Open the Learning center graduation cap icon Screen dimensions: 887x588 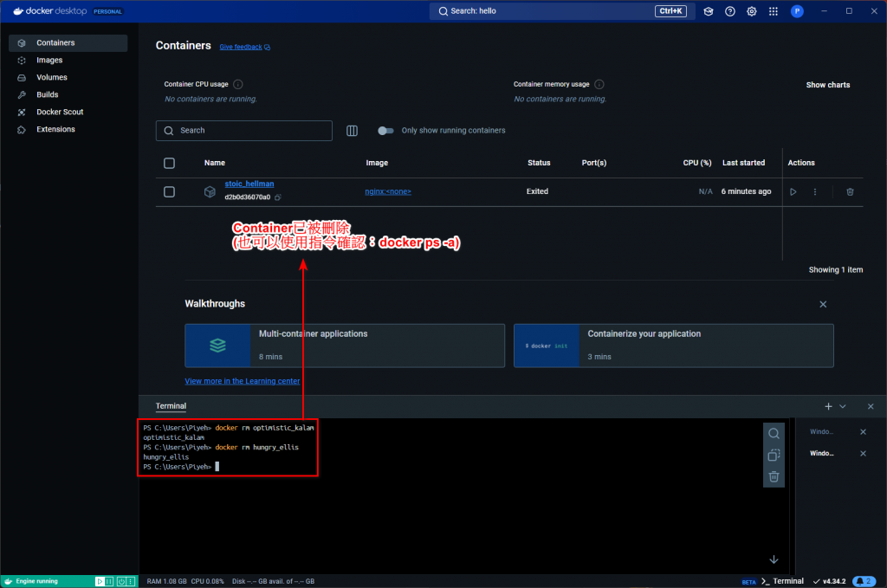[x=709, y=11]
